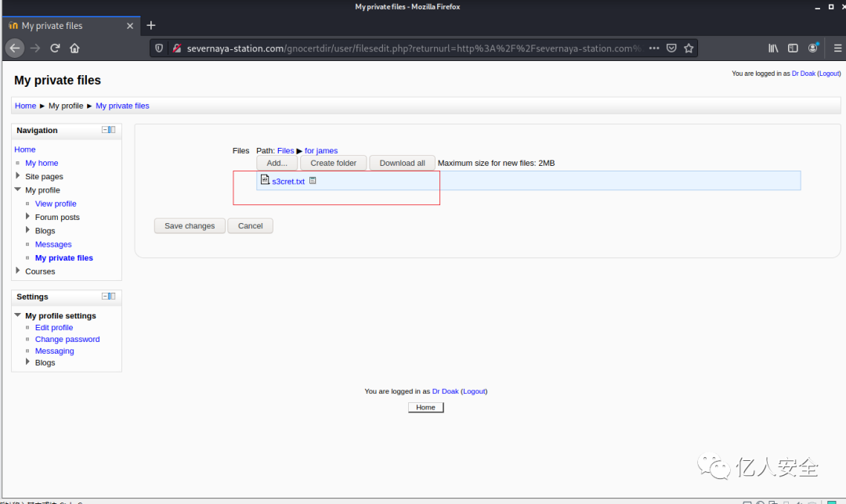The image size is (846, 504).
Task: Click the s3cret.txt file icon
Action: tap(265, 179)
